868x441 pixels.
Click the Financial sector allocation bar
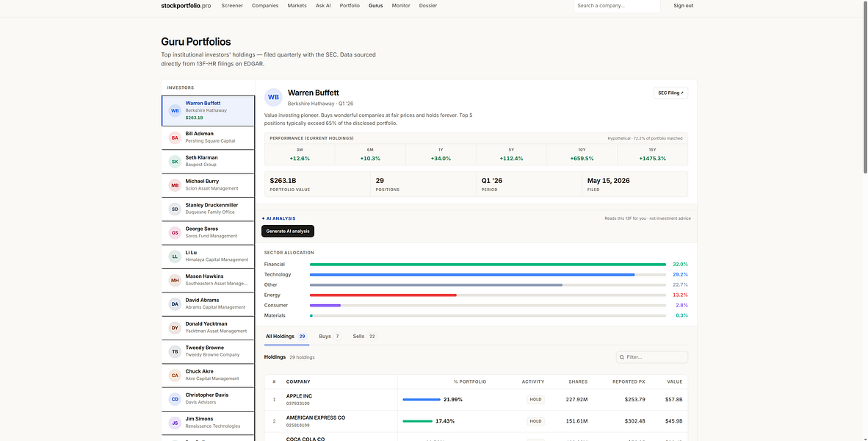(488, 265)
